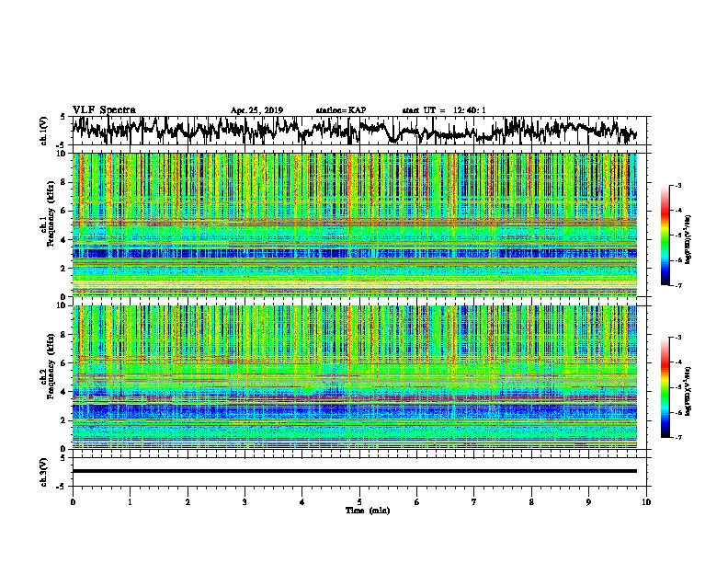Click the ch.2 frequency axis "4" tick label
Image resolution: width=728 pixels, height=563 pixels.
pos(64,392)
